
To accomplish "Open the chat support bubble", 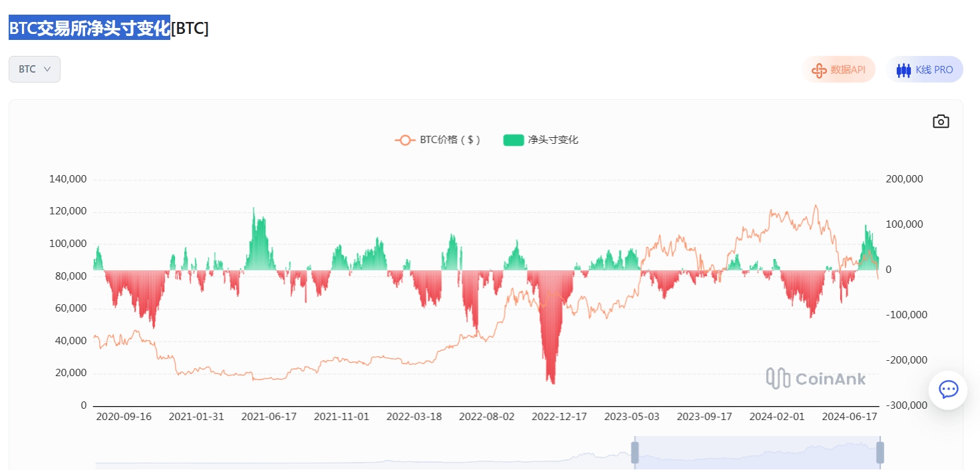I will pyautogui.click(x=948, y=389).
